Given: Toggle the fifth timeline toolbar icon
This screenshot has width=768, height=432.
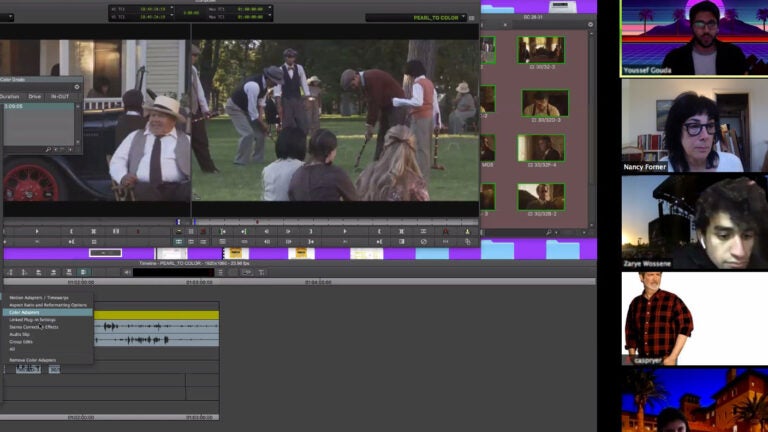Looking at the screenshot, I should pos(69,272).
